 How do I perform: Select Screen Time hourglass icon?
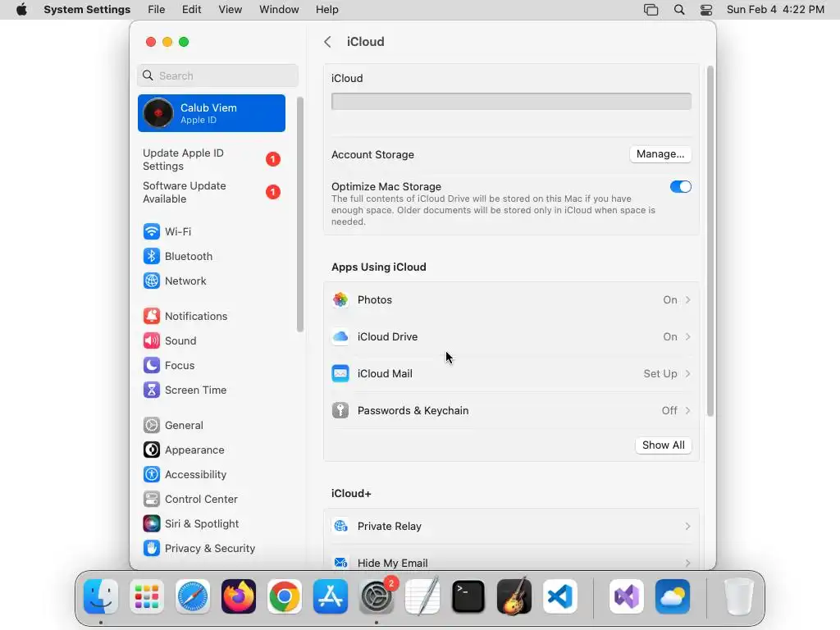[152, 390]
